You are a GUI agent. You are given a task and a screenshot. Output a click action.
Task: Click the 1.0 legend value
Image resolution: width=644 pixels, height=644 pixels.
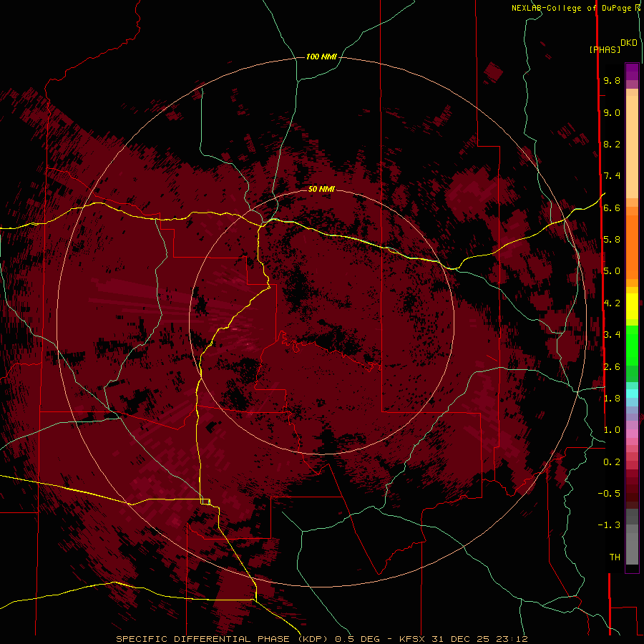pos(612,430)
